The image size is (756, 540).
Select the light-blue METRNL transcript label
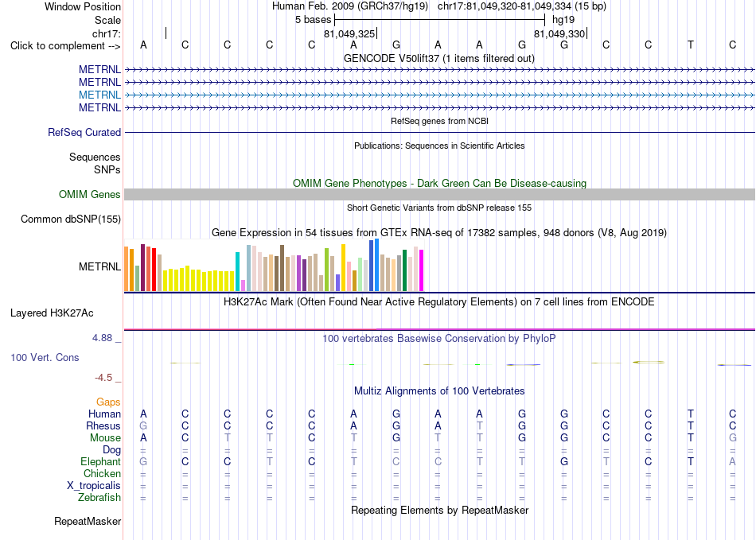point(99,95)
